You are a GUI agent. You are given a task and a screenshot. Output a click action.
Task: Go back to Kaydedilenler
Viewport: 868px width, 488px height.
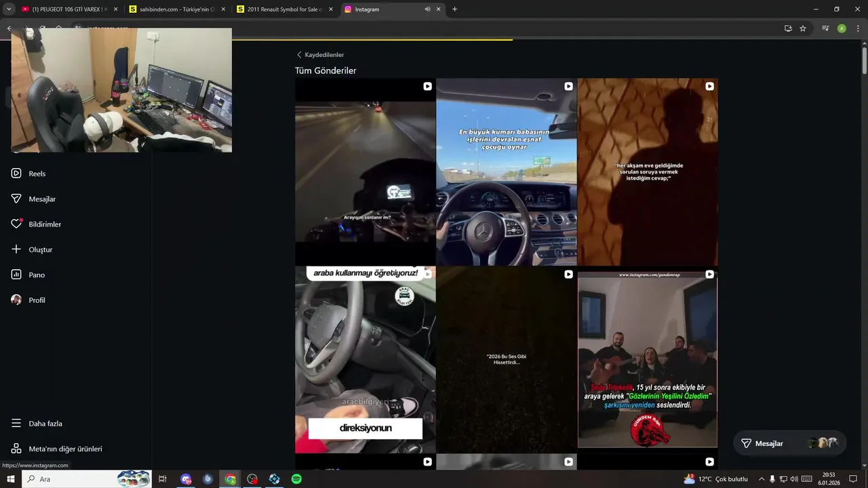tap(320, 55)
